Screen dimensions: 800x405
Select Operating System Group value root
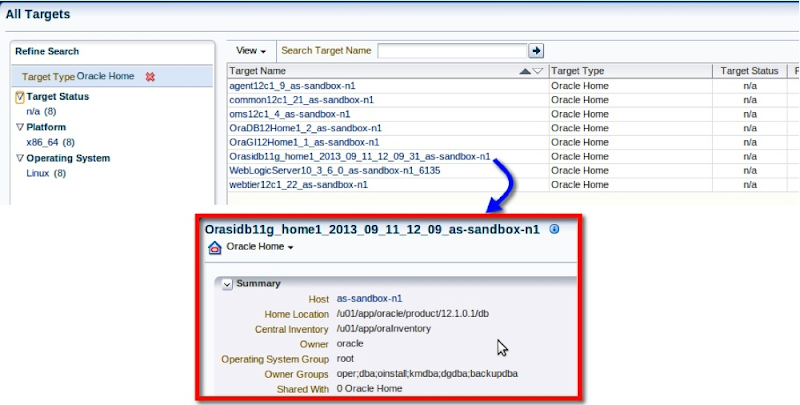[345, 359]
